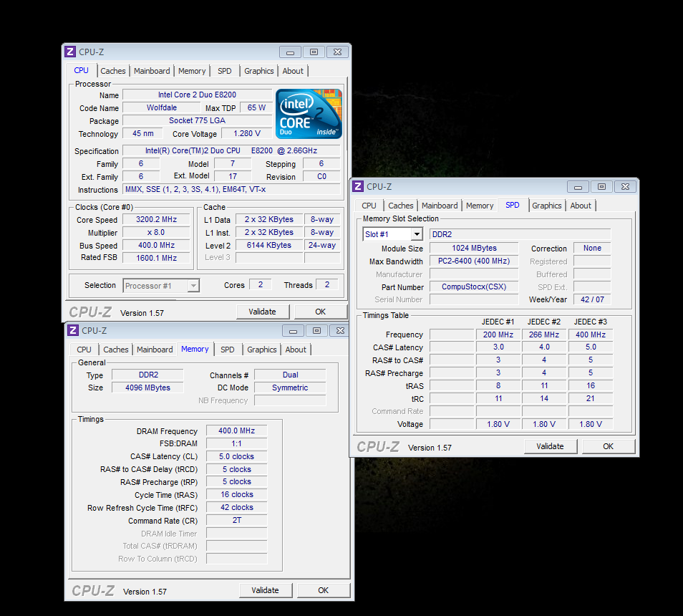Click the 1600.1 MHz rated FSB value
Screen dimensions: 683x616
click(156, 258)
